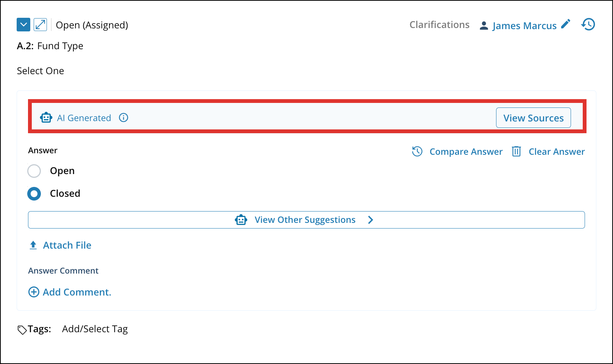
Task: Select the Closed radio option
Action: tap(34, 194)
